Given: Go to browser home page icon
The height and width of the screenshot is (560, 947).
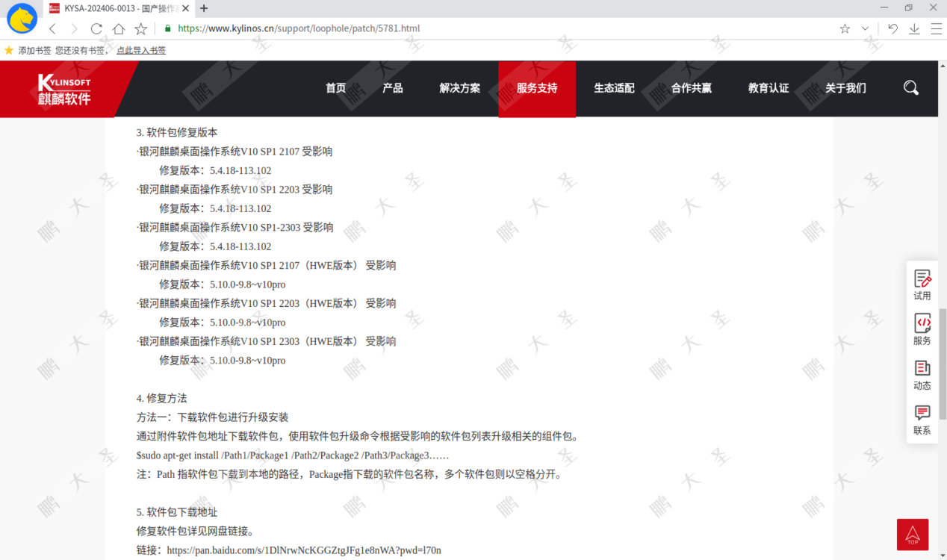Looking at the screenshot, I should click(x=119, y=28).
